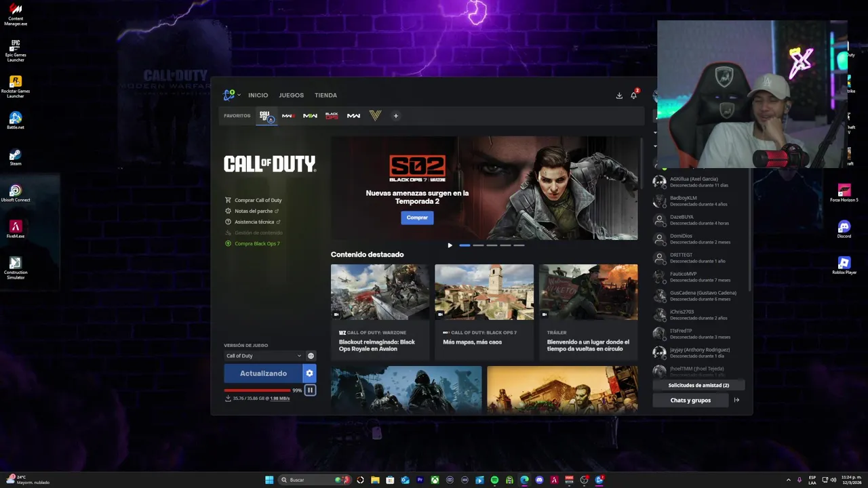Open the notifications bell
The width and height of the screenshot is (868, 488).
tap(633, 96)
